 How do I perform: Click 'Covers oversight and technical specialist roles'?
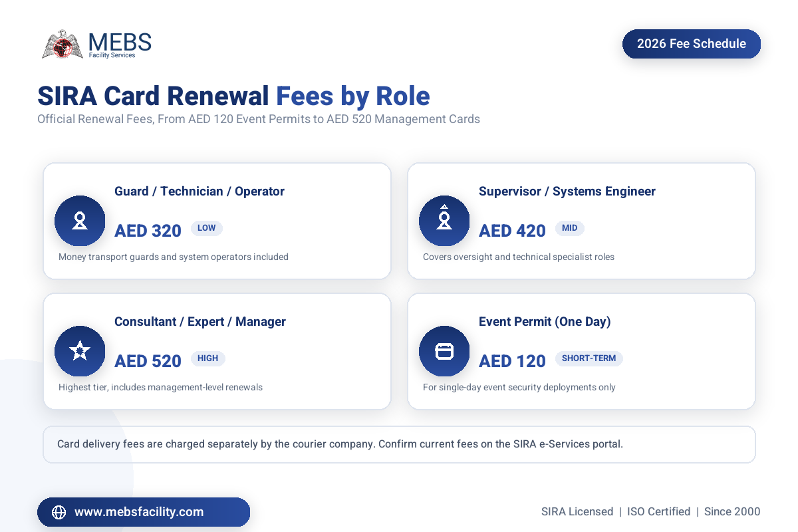(x=519, y=257)
